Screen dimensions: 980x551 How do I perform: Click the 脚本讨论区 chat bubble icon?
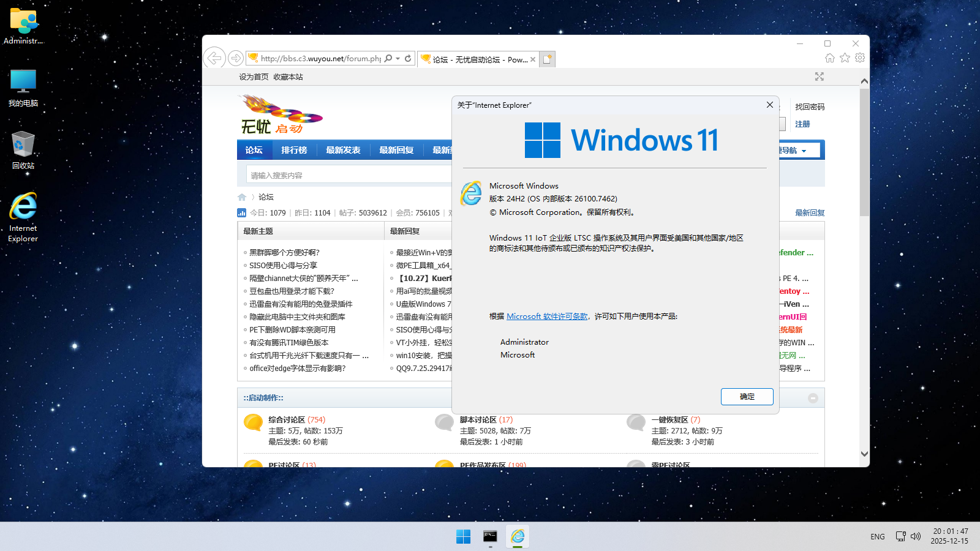click(x=445, y=422)
